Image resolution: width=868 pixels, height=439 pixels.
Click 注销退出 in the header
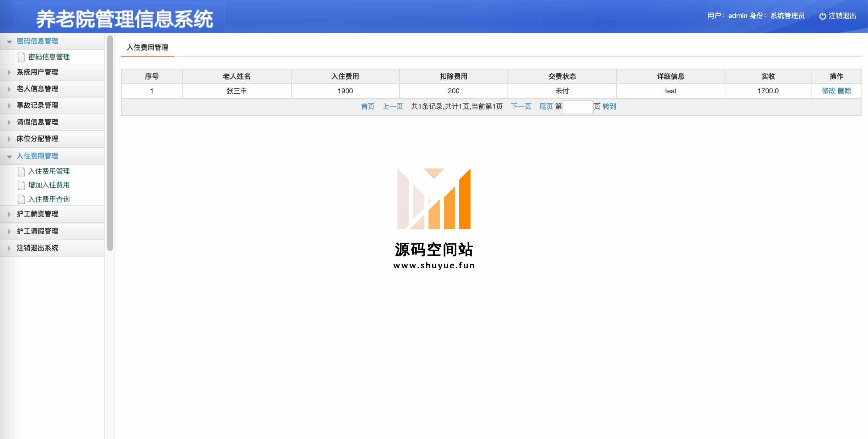pyautogui.click(x=842, y=16)
